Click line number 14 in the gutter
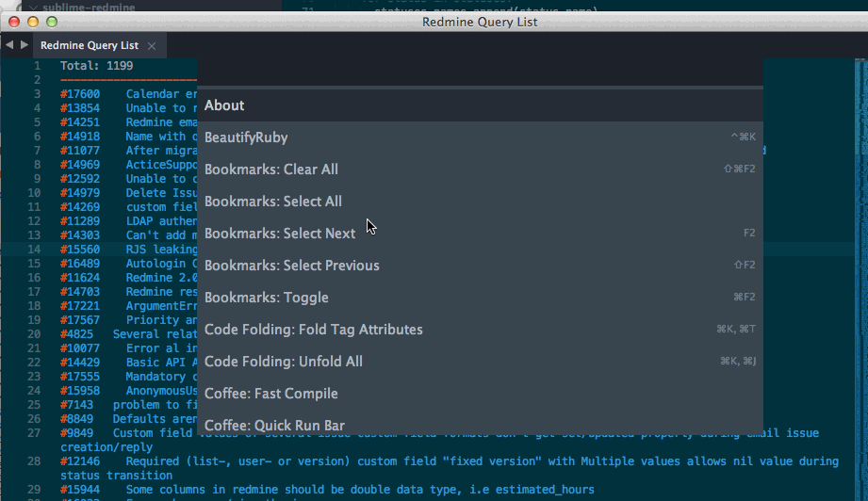This screenshot has height=501, width=868. pyautogui.click(x=34, y=250)
